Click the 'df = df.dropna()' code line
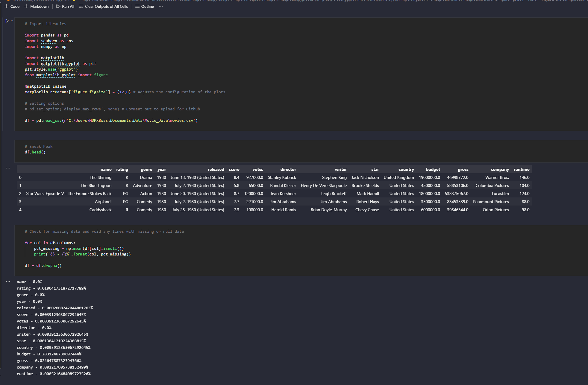Image resolution: width=588 pixels, height=385 pixels. tap(43, 265)
